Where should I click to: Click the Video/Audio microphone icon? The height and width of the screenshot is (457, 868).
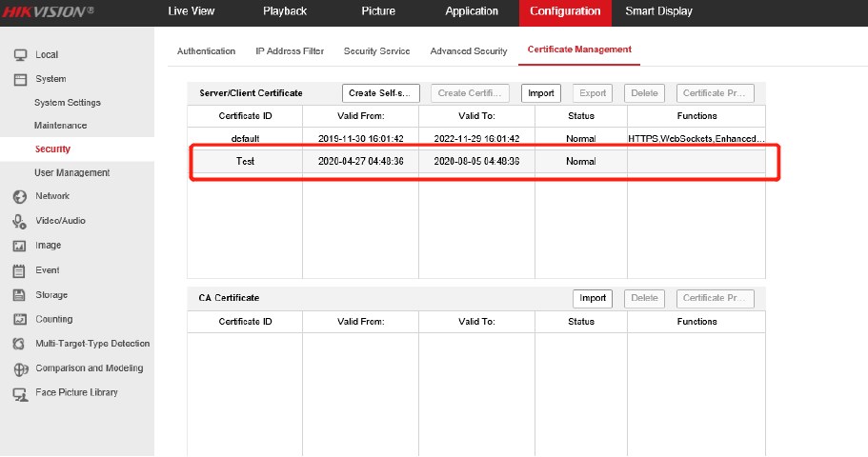point(18,221)
